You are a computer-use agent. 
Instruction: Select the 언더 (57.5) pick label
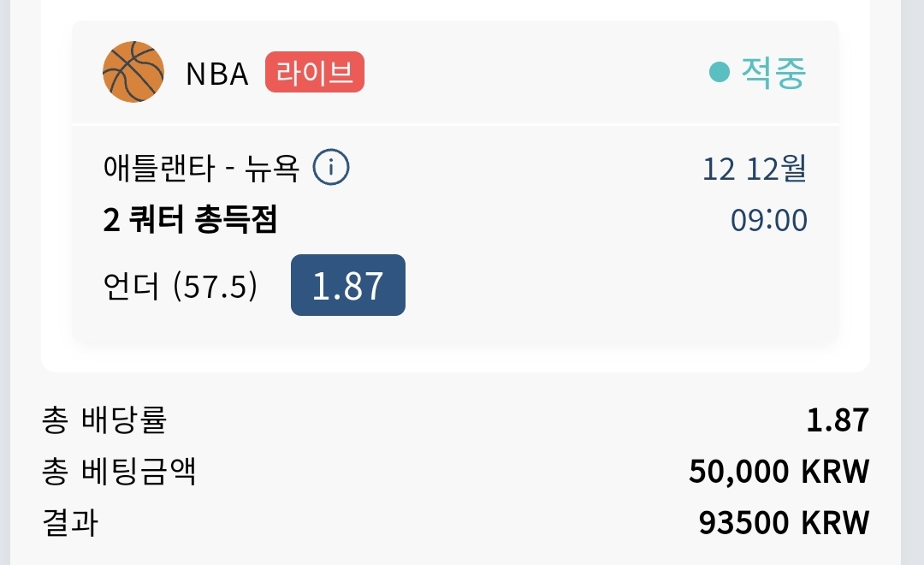[x=181, y=286]
